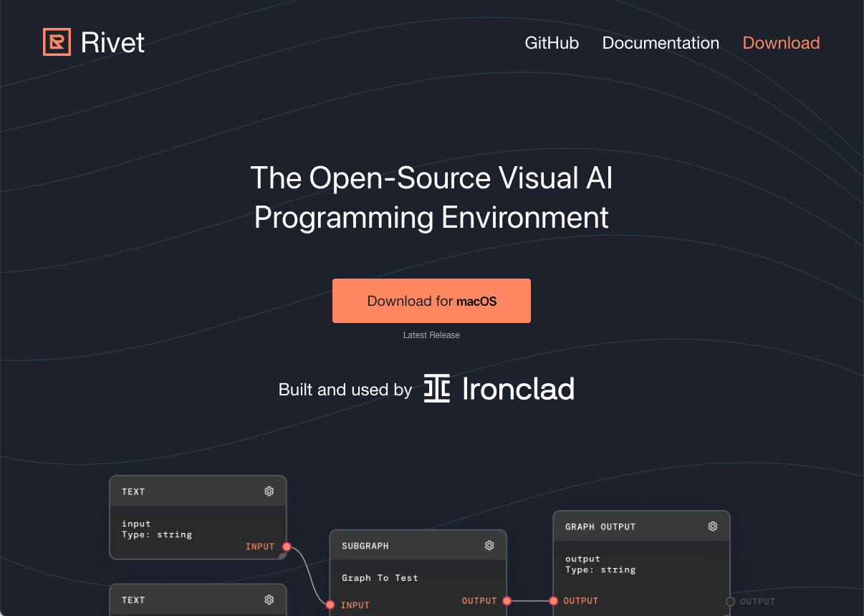The image size is (864, 616).
Task: Open the Latest Release link
Action: pyautogui.click(x=431, y=335)
